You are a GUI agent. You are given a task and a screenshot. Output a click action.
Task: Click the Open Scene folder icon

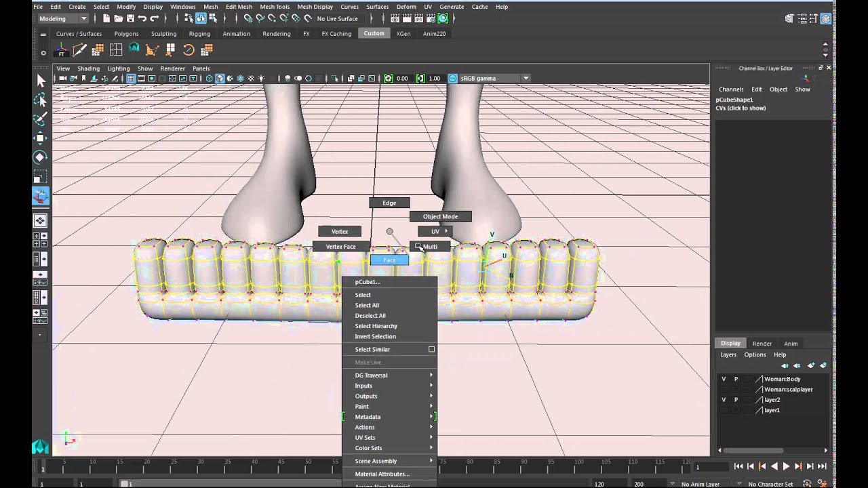[x=119, y=18]
